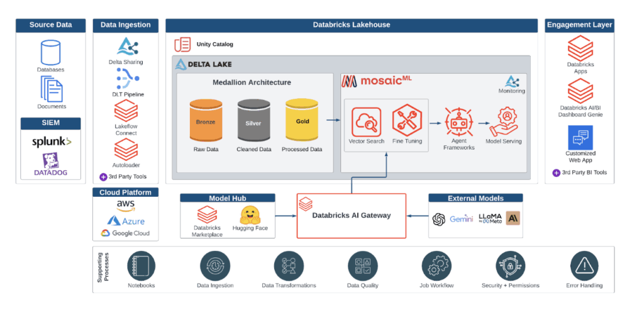Select the Model Serving icon
The height and width of the screenshot is (312, 644).
pos(504,122)
